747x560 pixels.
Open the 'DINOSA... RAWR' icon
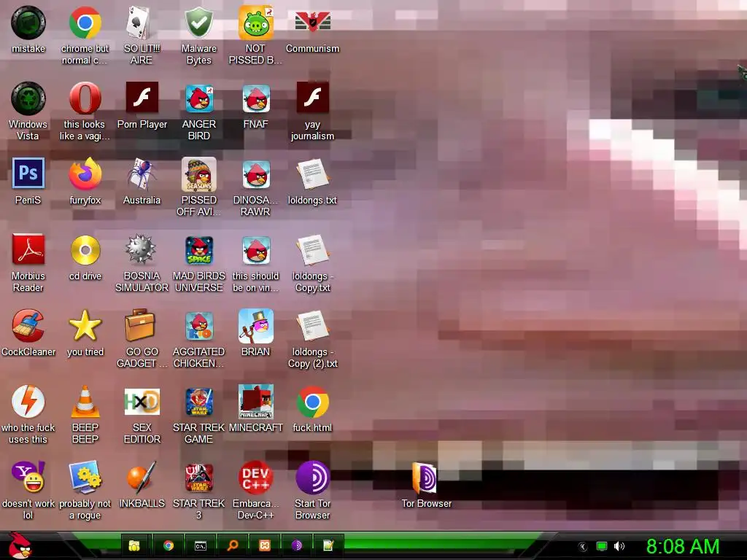pyautogui.click(x=255, y=174)
